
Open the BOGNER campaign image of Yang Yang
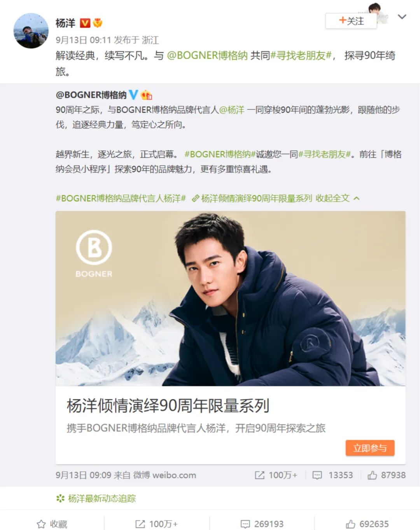[230, 298]
